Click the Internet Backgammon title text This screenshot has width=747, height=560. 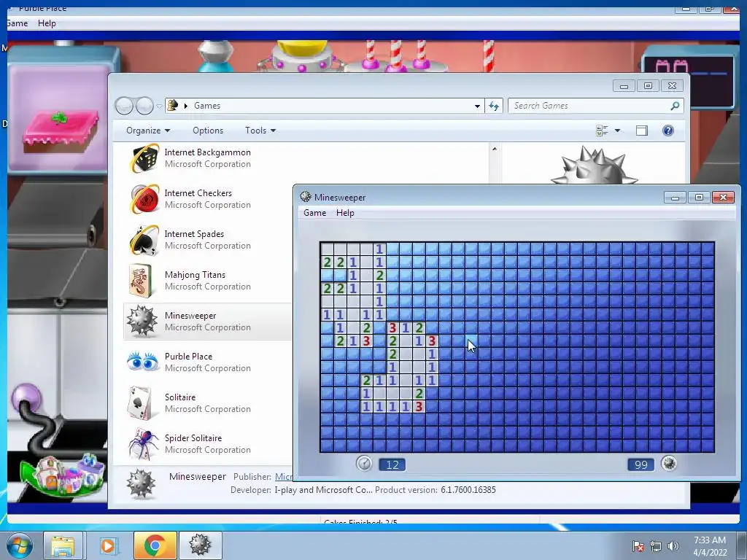pyautogui.click(x=207, y=152)
